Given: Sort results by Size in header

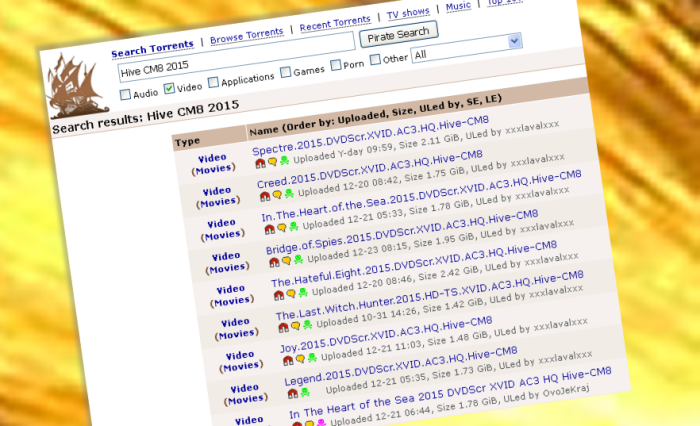Looking at the screenshot, I should point(404,111).
